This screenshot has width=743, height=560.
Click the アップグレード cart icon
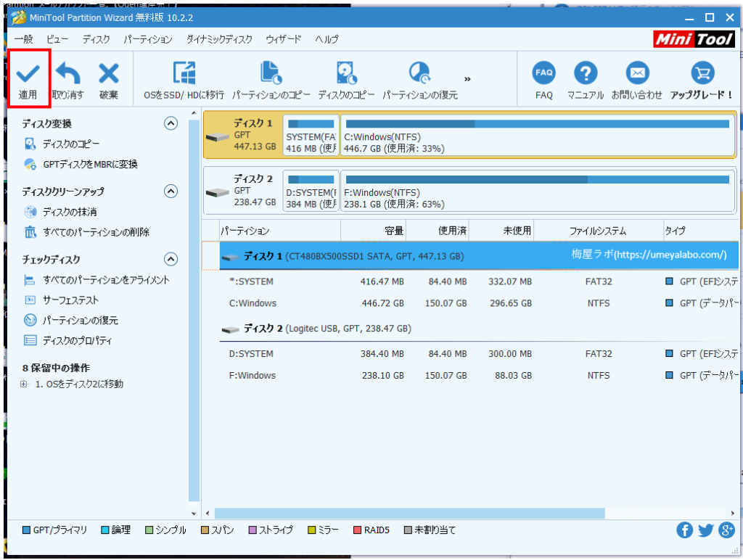tap(702, 73)
